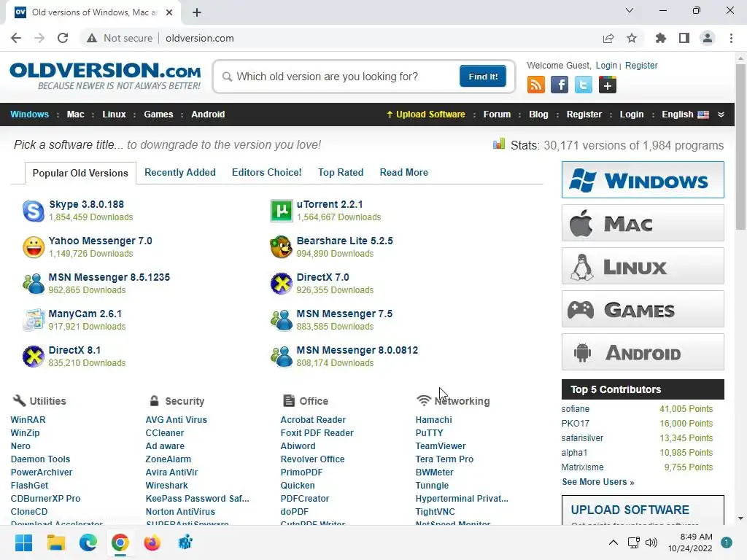Open TeamViewer under Networking
The height and width of the screenshot is (560, 747).
pyautogui.click(x=441, y=446)
